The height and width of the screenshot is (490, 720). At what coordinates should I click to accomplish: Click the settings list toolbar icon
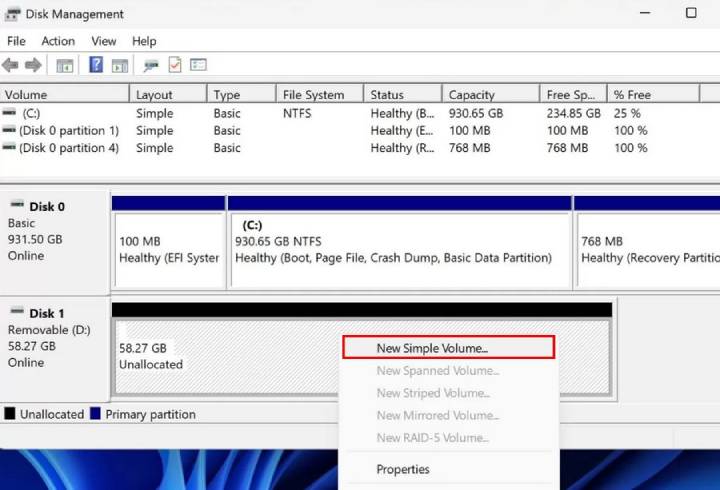[198, 65]
